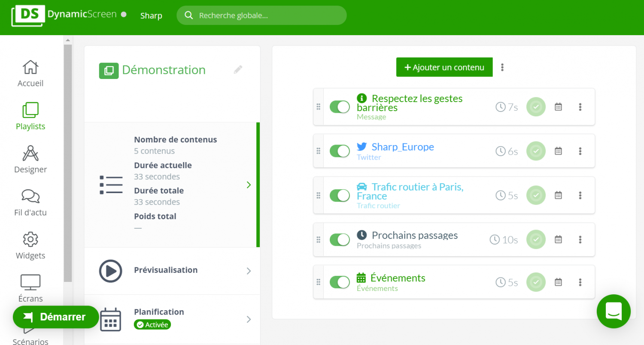This screenshot has width=644, height=345.
Task: Open schedule calendar for Trafic routier à Paris
Action: click(558, 195)
